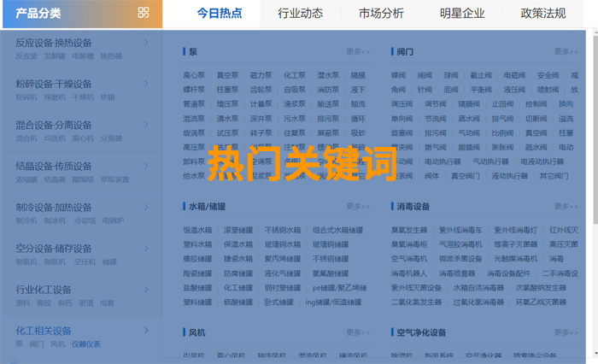This screenshot has height=364, width=598.
Task: Expand the 粉碎设备·干燥设备 category arrow
Action: click(x=146, y=83)
